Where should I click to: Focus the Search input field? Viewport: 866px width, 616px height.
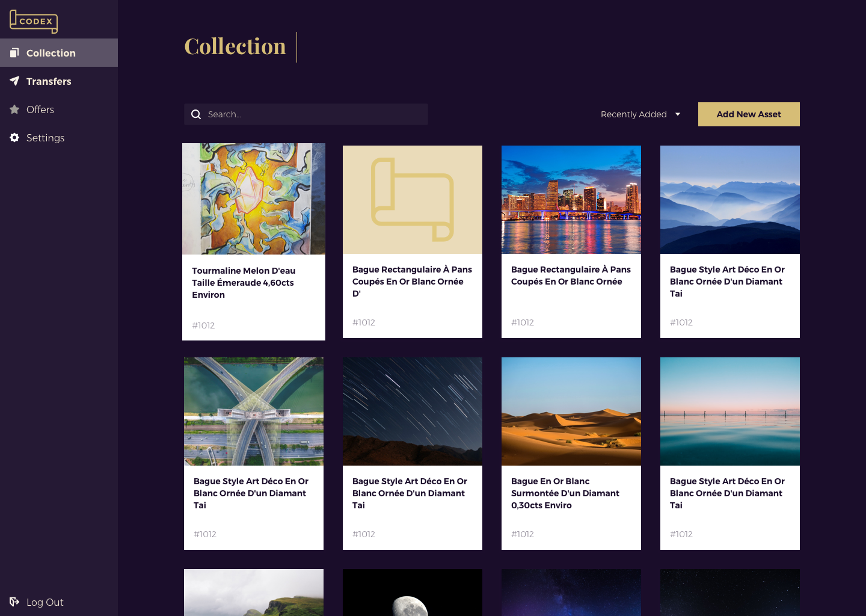pyautogui.click(x=306, y=114)
